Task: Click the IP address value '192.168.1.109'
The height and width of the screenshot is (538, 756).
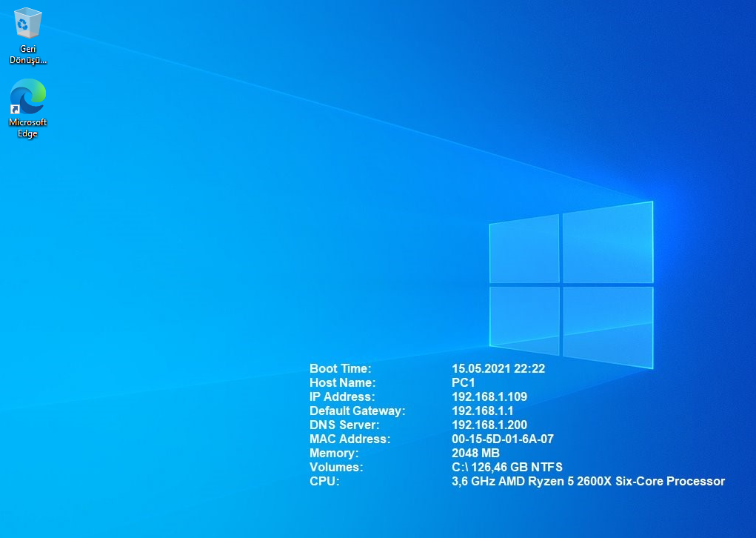Action: [489, 396]
